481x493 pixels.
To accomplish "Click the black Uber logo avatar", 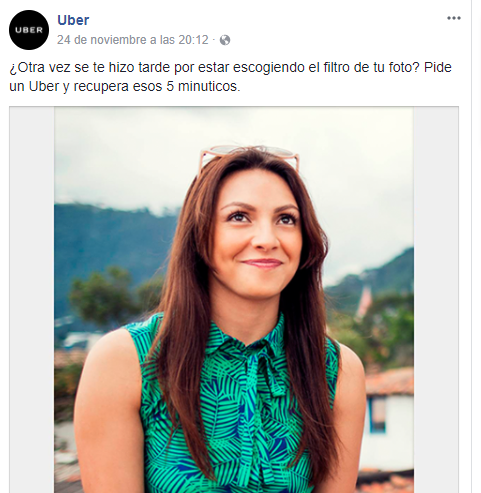I will point(29,30).
